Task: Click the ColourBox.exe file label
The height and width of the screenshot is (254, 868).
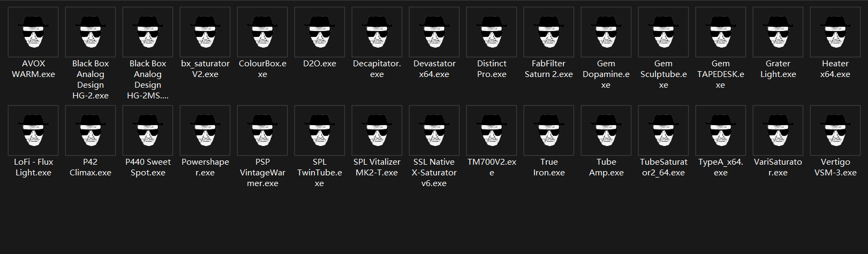Action: pyautogui.click(x=262, y=69)
